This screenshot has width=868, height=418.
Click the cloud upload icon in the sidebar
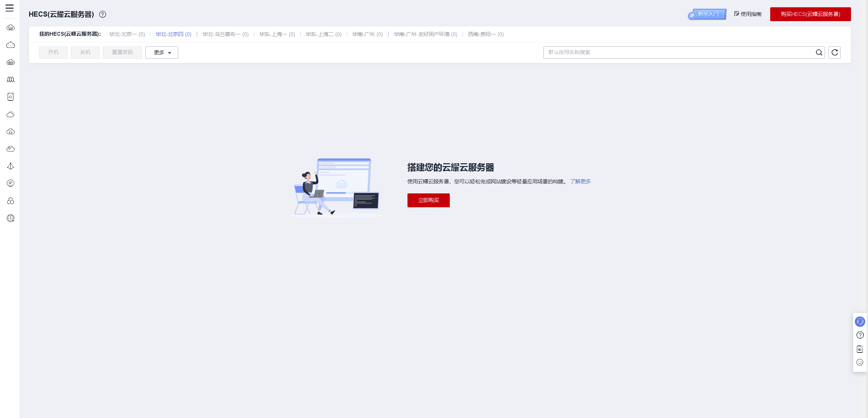coord(10,131)
